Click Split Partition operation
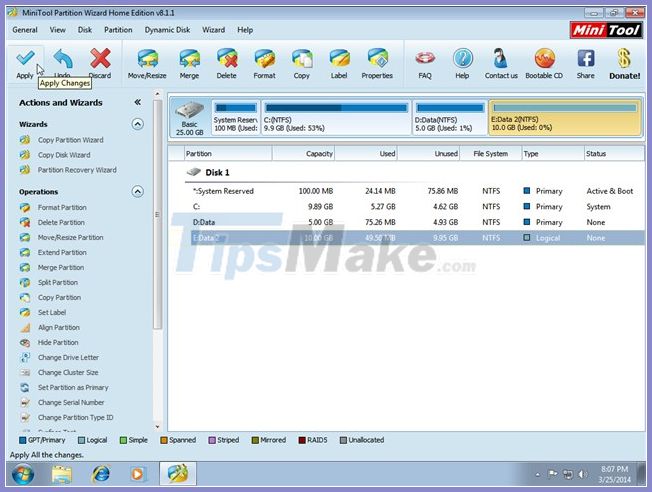652x492 pixels. pos(58,282)
